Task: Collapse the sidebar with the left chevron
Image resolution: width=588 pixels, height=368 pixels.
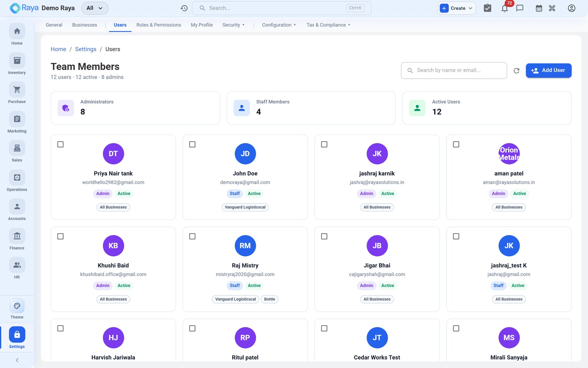Action: [x=17, y=360]
